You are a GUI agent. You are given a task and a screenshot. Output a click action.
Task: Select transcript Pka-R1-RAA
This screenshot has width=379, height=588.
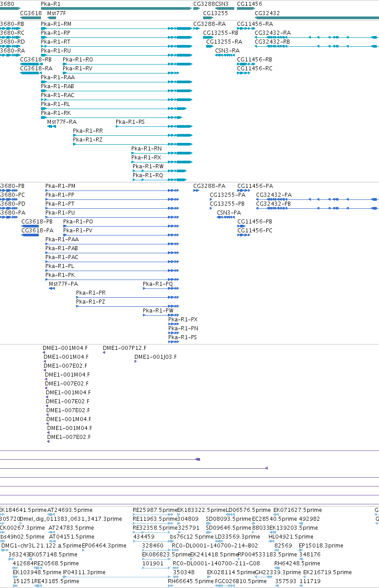point(58,77)
